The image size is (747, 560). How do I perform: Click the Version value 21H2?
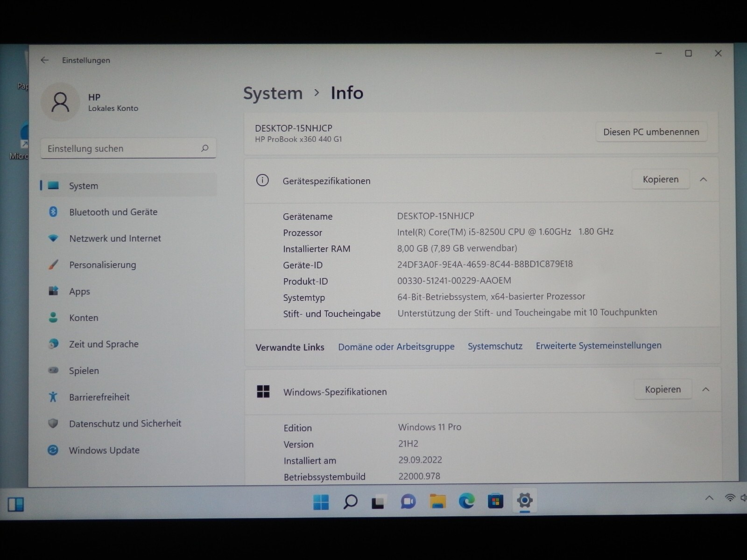[409, 443]
